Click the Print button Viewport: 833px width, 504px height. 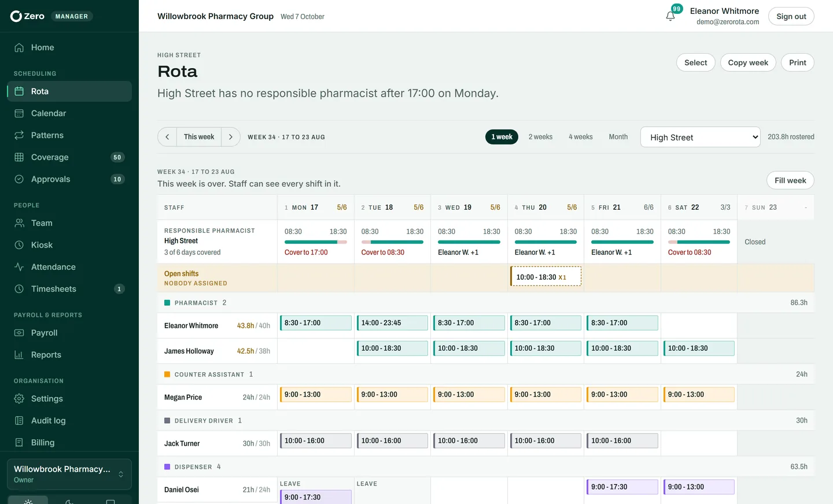(x=797, y=62)
